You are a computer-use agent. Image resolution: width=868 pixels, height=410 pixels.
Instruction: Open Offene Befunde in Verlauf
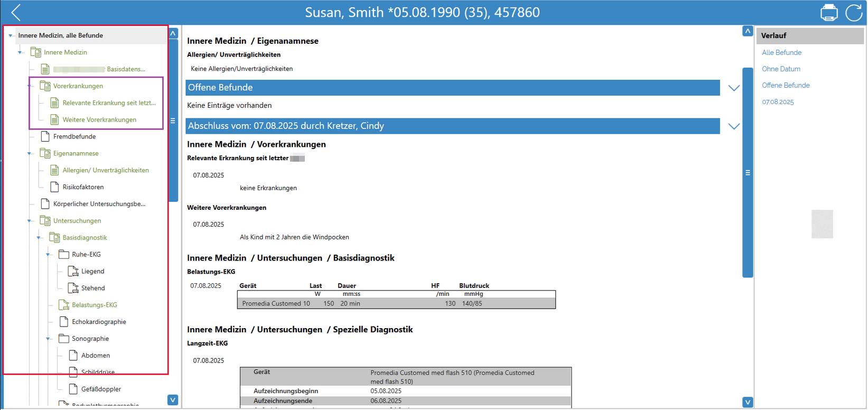coord(786,85)
